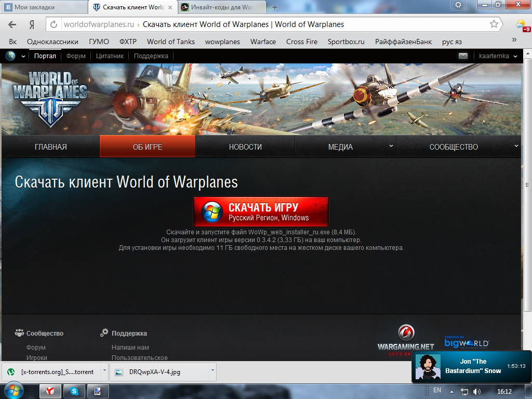Open the 'рус яз' bookmark
The width and height of the screenshot is (532, 399).
pyautogui.click(x=451, y=42)
